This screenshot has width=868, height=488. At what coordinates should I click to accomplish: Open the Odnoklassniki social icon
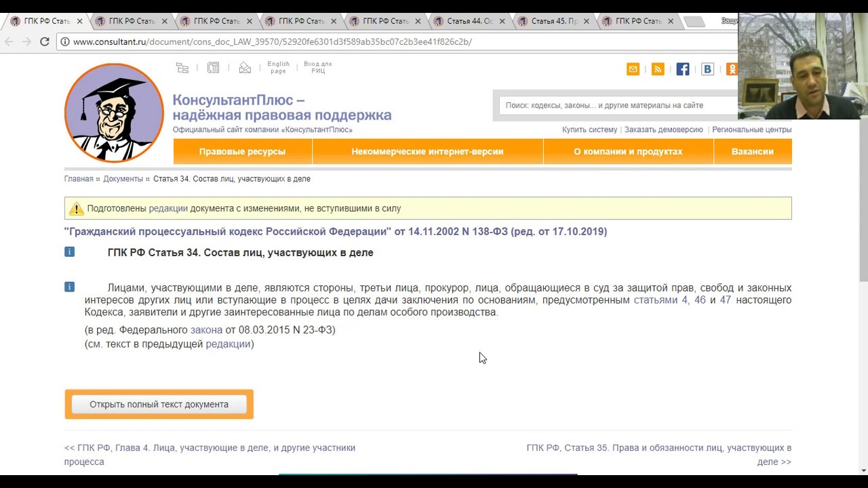point(732,69)
